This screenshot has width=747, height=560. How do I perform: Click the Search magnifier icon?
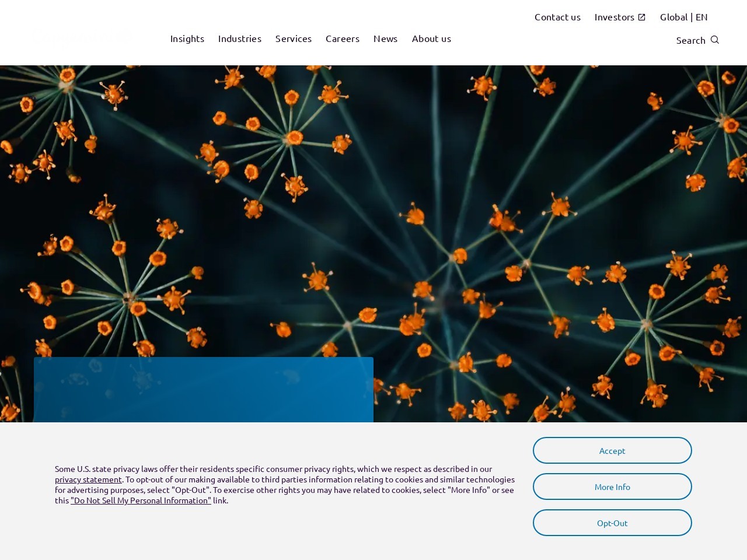tap(715, 40)
